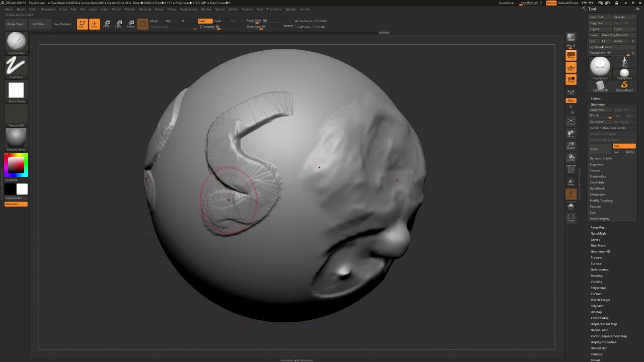Viewport: 644px width, 362px height.
Task: Expand the DynaMesh section
Action: (597, 189)
